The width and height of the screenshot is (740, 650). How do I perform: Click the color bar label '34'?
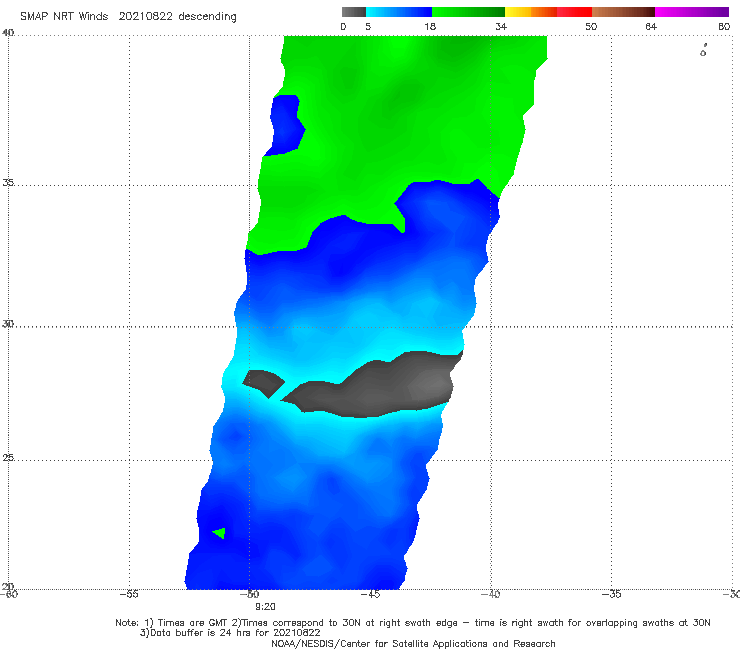click(501, 26)
